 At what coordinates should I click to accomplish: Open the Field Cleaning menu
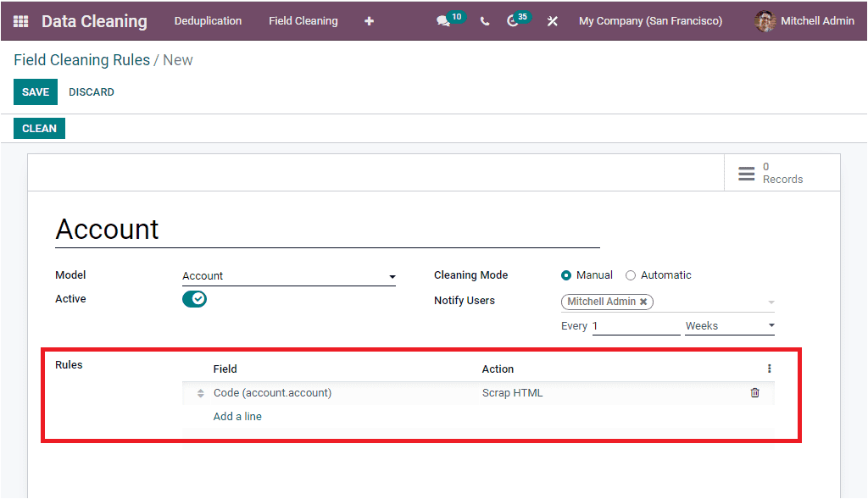coord(303,20)
